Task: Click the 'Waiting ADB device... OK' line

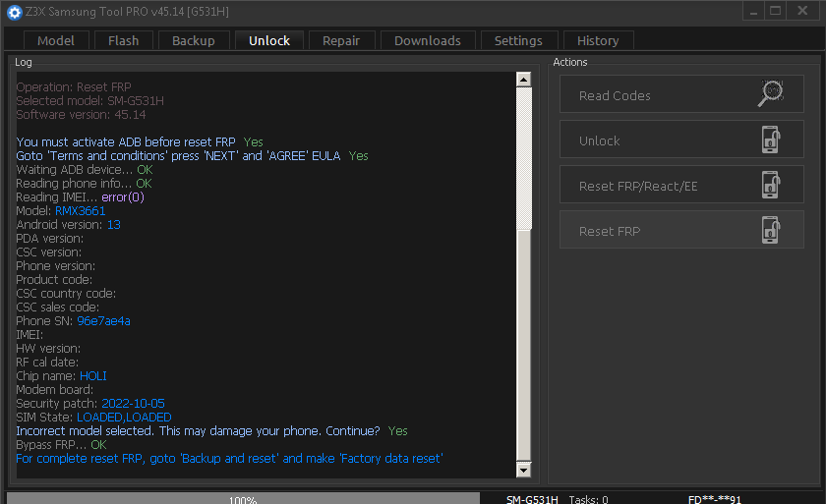Action: 85,169
